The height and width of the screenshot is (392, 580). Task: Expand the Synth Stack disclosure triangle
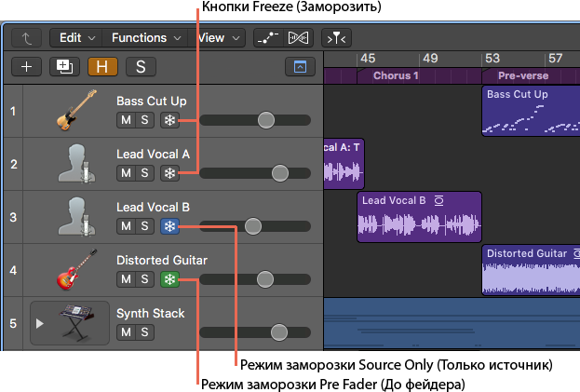[x=39, y=323]
